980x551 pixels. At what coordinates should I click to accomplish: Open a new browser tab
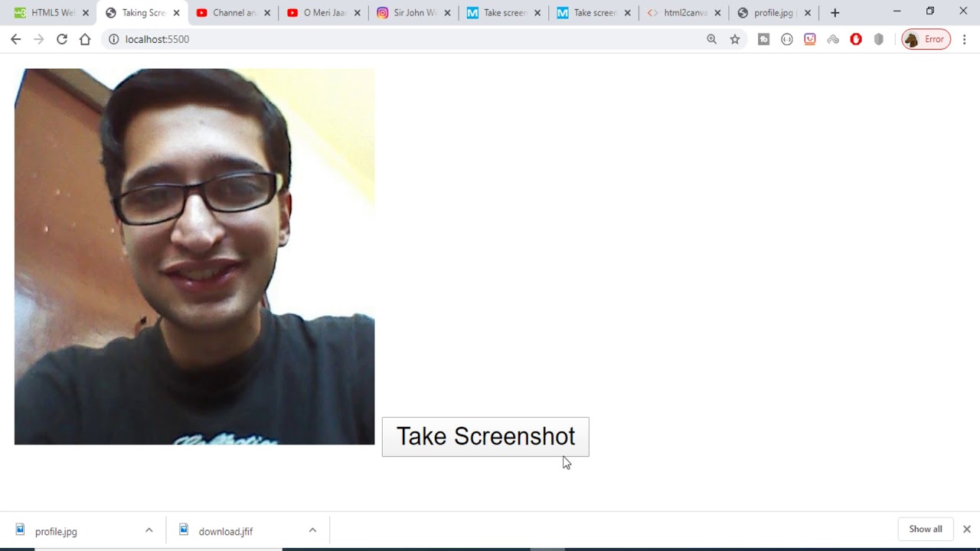835,13
